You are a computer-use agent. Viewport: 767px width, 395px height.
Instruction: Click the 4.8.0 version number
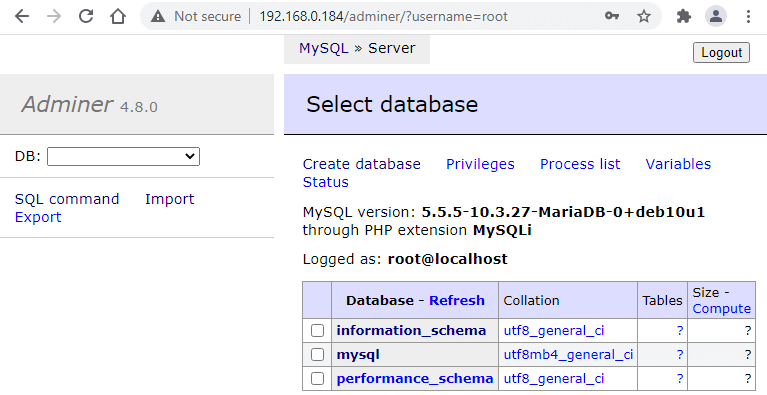(139, 107)
